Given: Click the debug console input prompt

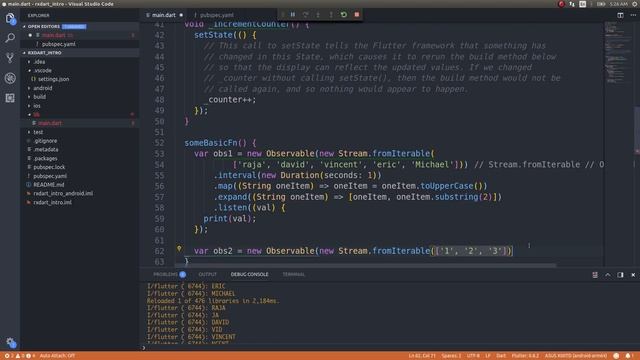Looking at the screenshot, I should [390, 348].
